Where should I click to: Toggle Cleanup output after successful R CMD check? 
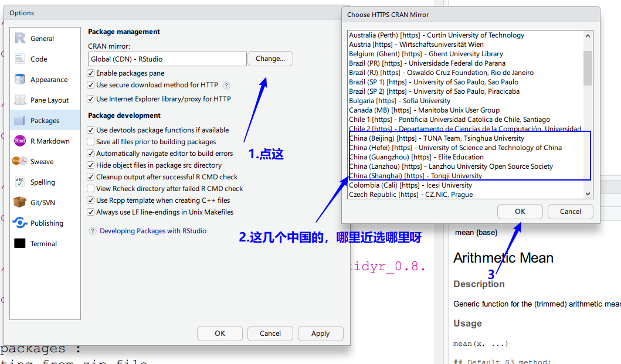pyautogui.click(x=91, y=176)
